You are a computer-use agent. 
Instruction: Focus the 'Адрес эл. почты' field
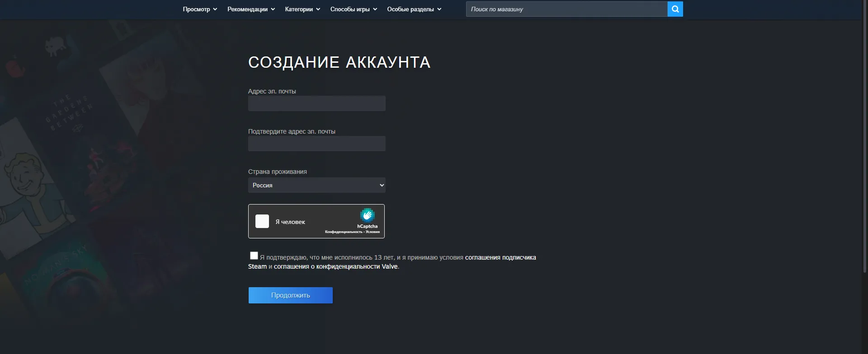click(x=316, y=103)
